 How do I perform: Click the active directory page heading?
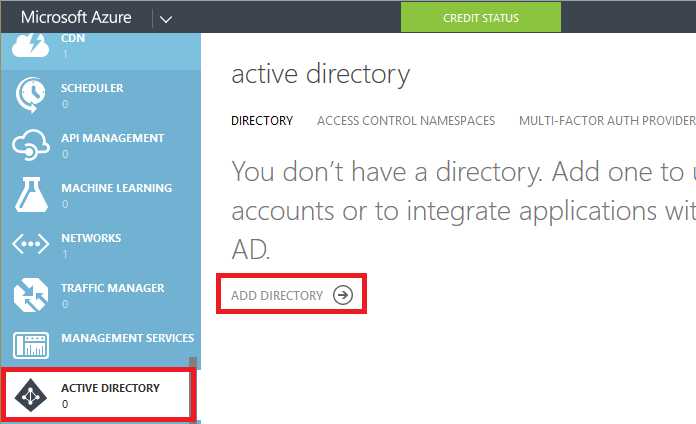click(x=320, y=75)
